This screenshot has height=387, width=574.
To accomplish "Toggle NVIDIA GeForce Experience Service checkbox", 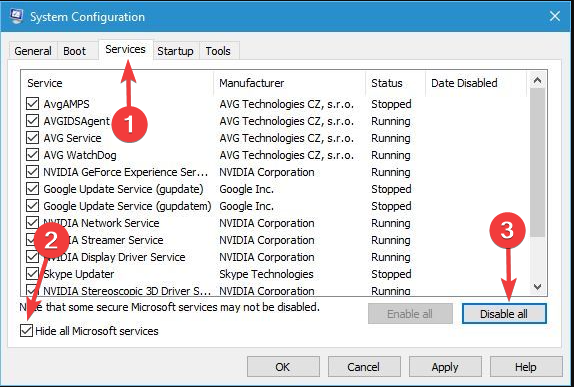I will point(33,172).
